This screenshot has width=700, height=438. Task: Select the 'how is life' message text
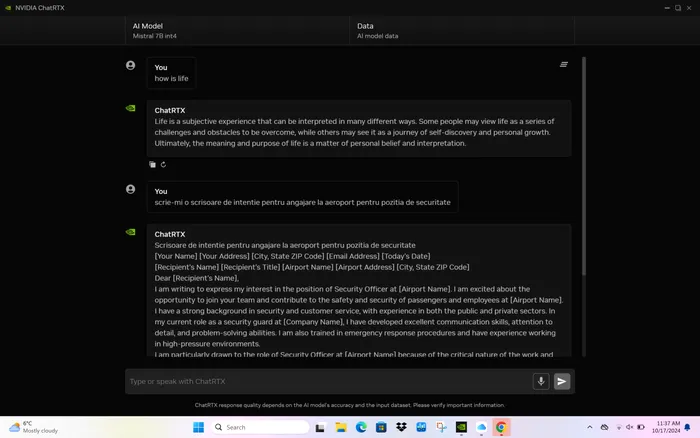pyautogui.click(x=171, y=78)
